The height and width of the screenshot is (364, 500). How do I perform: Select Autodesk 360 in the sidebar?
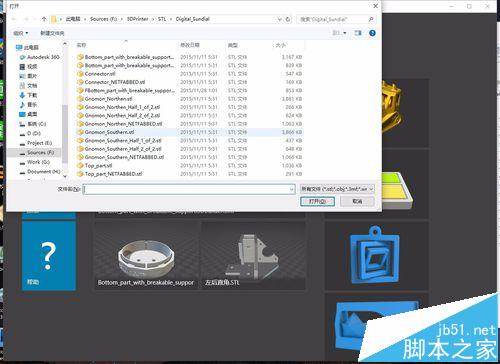point(39,57)
